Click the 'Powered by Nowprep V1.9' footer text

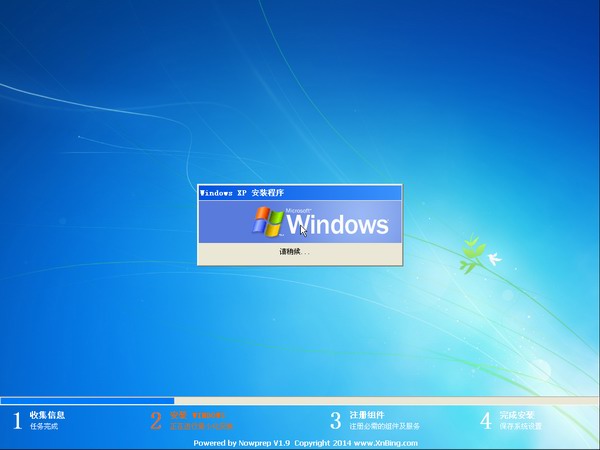(x=241, y=443)
